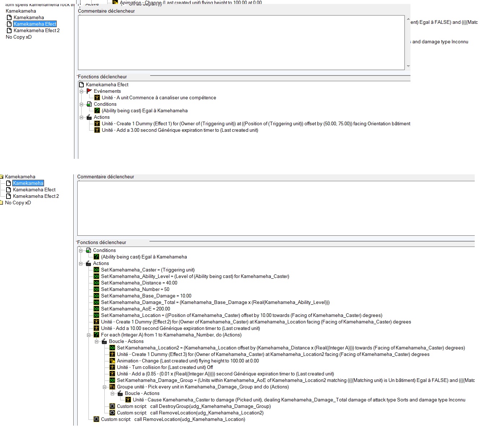Click icon of 'Set Kamehameha_Damage_Group' action

pyautogui.click(x=112, y=380)
